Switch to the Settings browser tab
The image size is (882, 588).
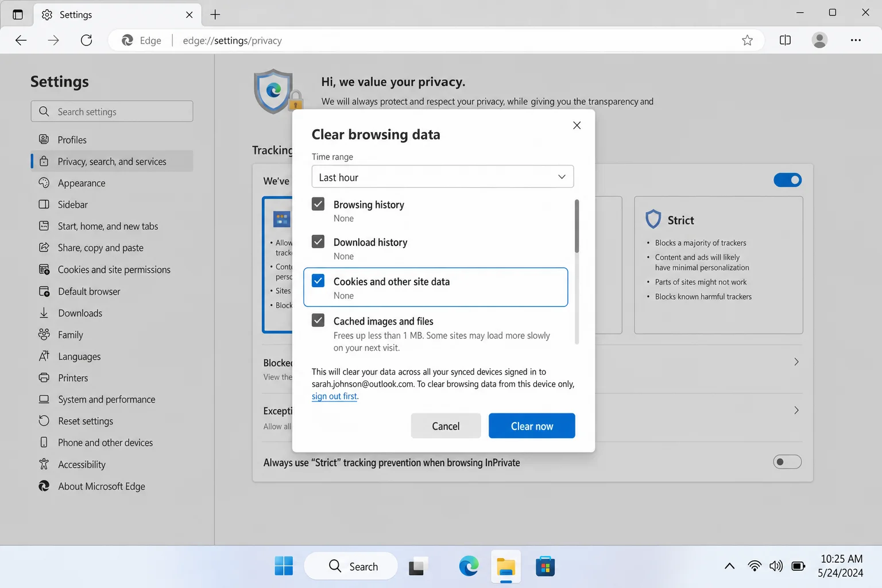[x=118, y=15]
